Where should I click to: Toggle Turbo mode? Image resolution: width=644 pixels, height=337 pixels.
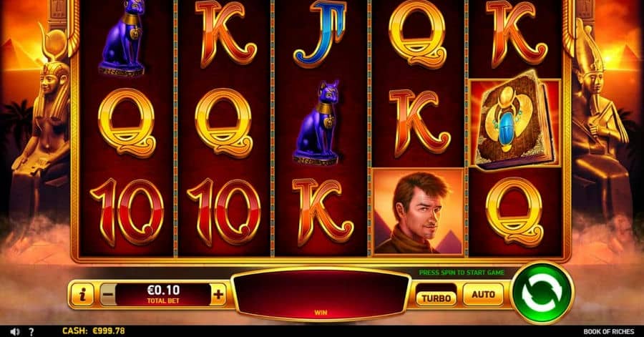(x=436, y=298)
